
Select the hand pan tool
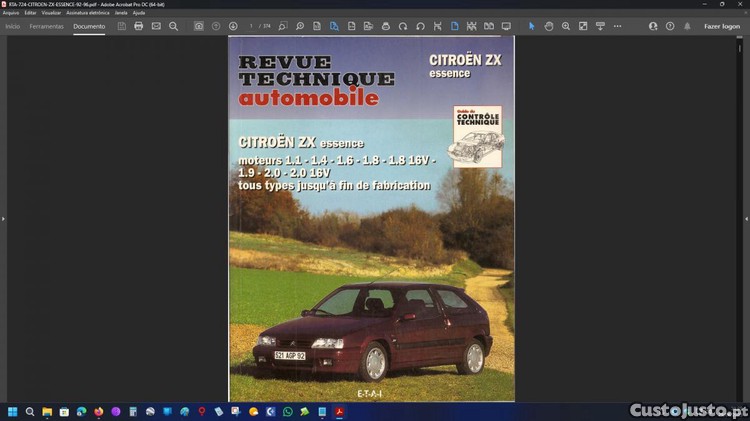(549, 26)
